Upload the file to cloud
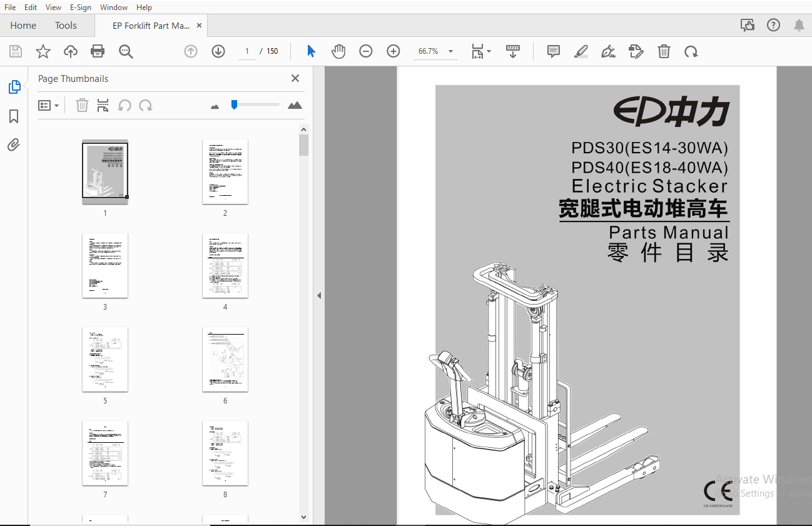 (71, 51)
